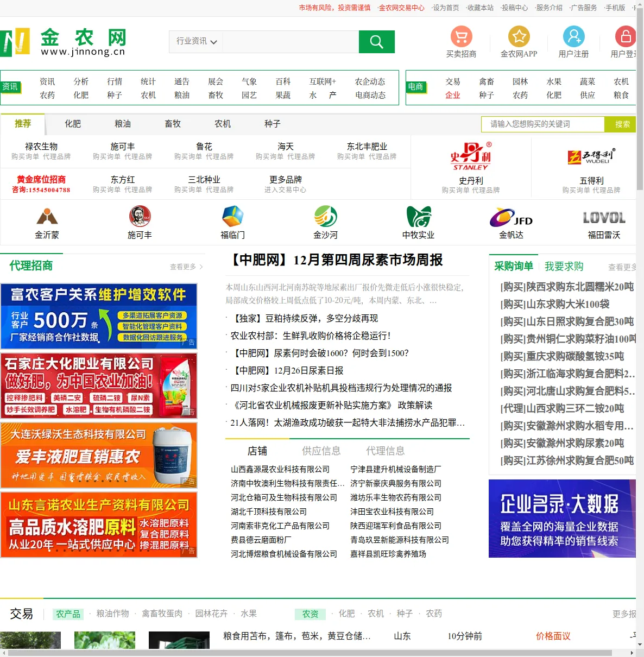Viewport: 644px width, 657px height.
Task: Select the 农产品 trade tab
Action: click(68, 614)
